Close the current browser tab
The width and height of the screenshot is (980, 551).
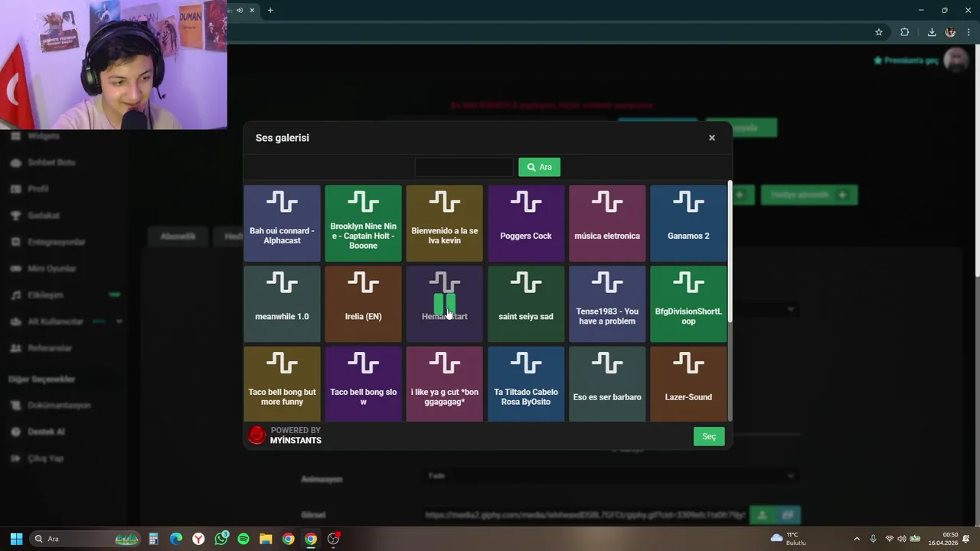tap(252, 10)
